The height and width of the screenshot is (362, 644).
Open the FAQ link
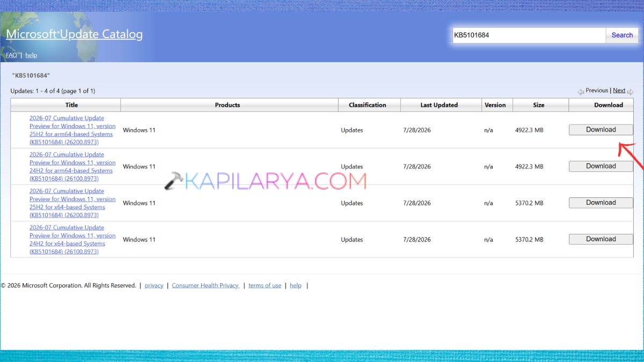pyautogui.click(x=11, y=55)
